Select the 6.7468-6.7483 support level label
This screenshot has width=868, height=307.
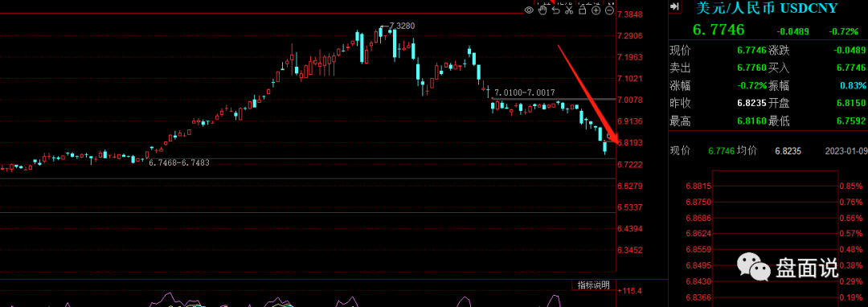click(x=178, y=162)
